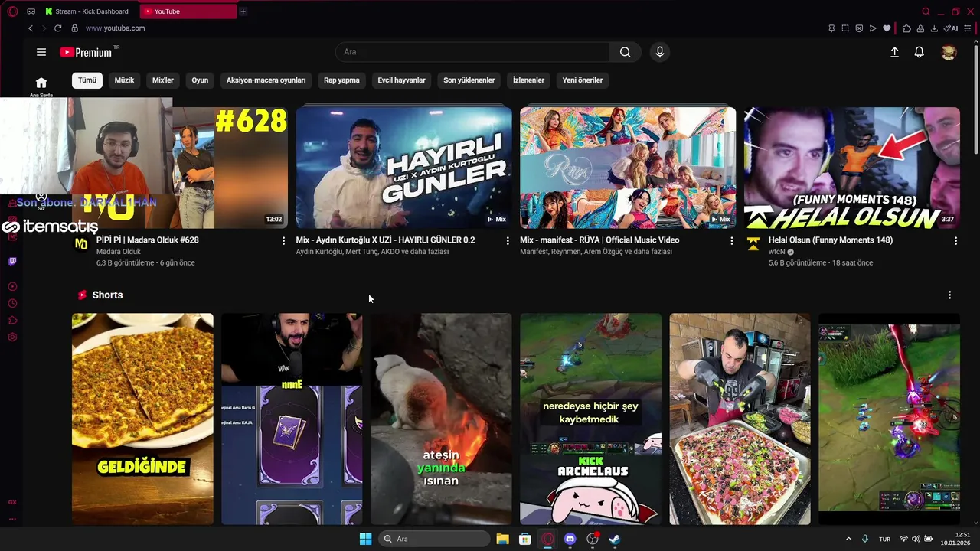
Task: Click the YouTube search magnifier button
Action: tap(626, 52)
